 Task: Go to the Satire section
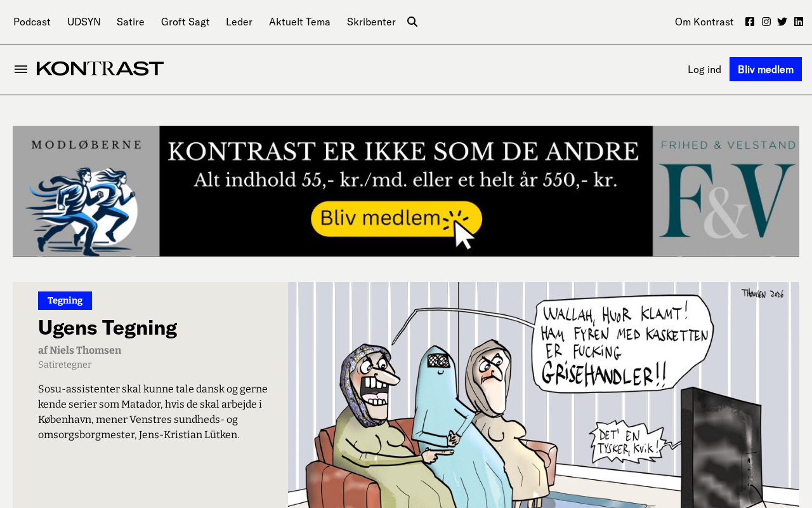pos(131,22)
